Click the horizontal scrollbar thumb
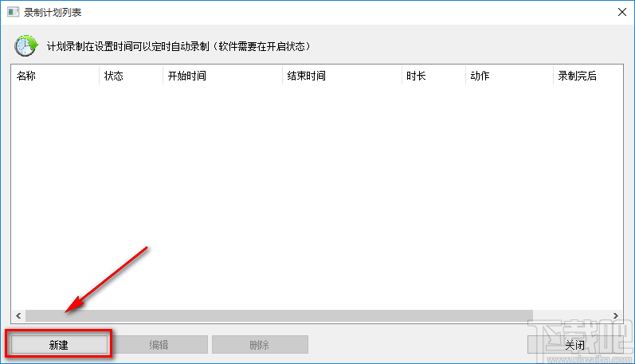The width and height of the screenshot is (635, 364). (x=279, y=316)
